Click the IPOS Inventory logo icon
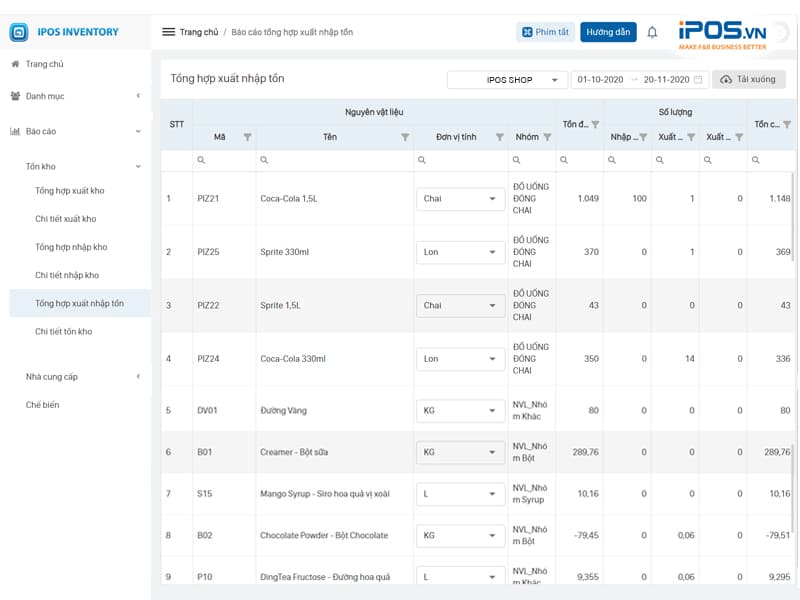Viewport: 800px width, 600px height. pos(19,32)
